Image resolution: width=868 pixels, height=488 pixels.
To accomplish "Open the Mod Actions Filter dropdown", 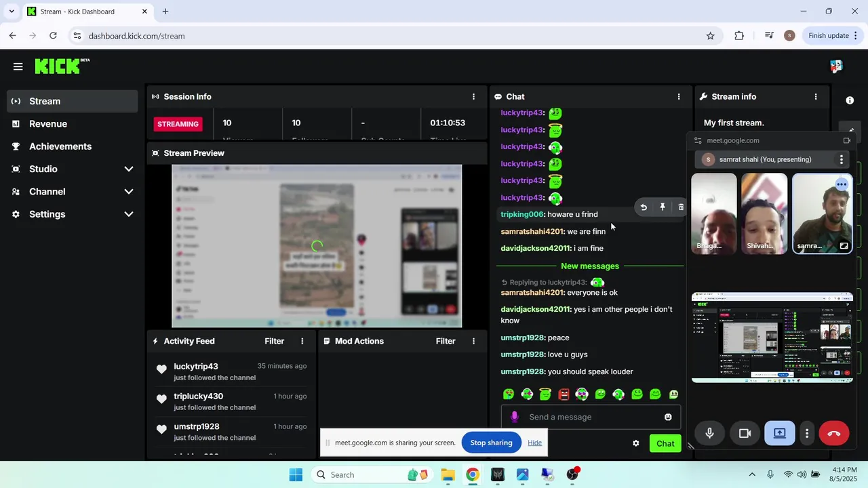I will point(446,341).
